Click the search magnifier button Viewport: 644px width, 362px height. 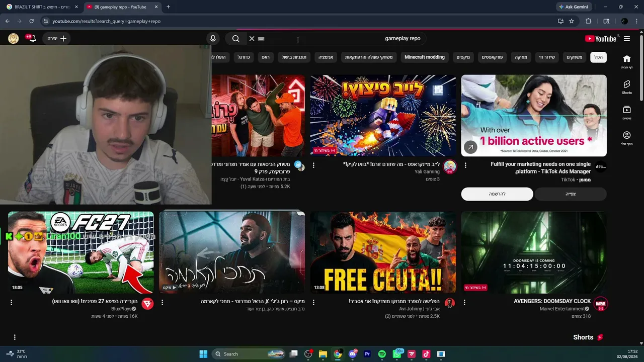235,39
